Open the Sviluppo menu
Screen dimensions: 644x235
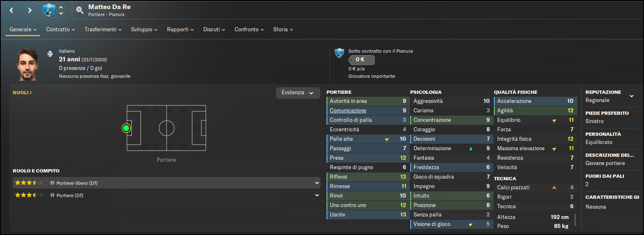144,30
